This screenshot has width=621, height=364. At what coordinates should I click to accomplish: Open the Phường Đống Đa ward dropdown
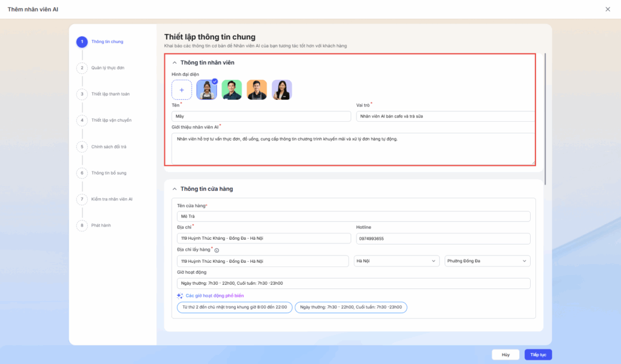(487, 261)
